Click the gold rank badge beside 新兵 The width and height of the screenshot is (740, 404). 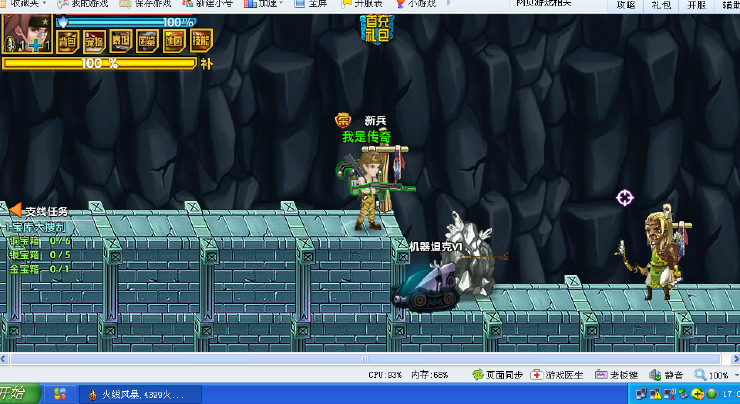[x=343, y=120]
